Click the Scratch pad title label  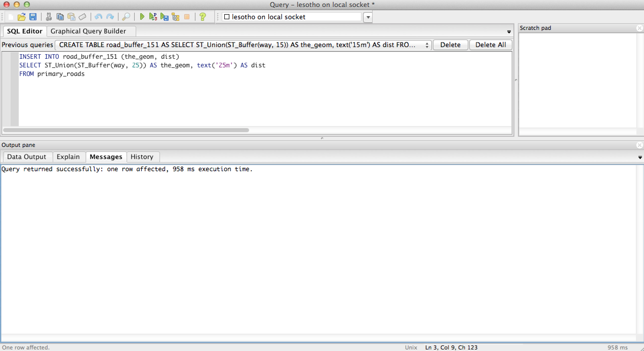click(535, 28)
